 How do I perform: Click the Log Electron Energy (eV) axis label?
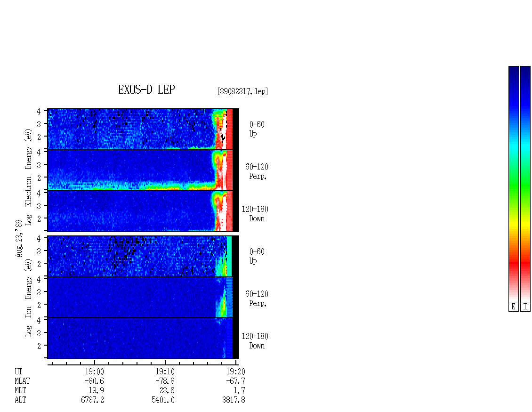(28, 177)
